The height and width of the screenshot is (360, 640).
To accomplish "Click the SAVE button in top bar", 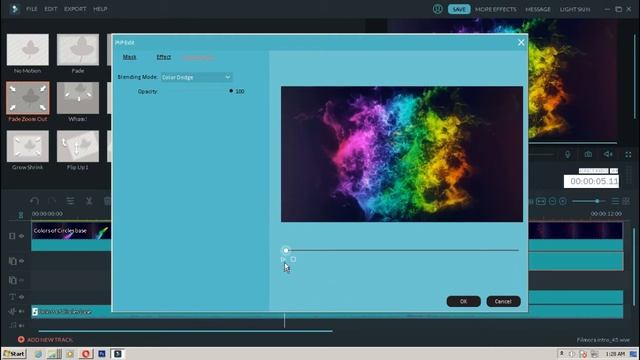I will (x=459, y=9).
